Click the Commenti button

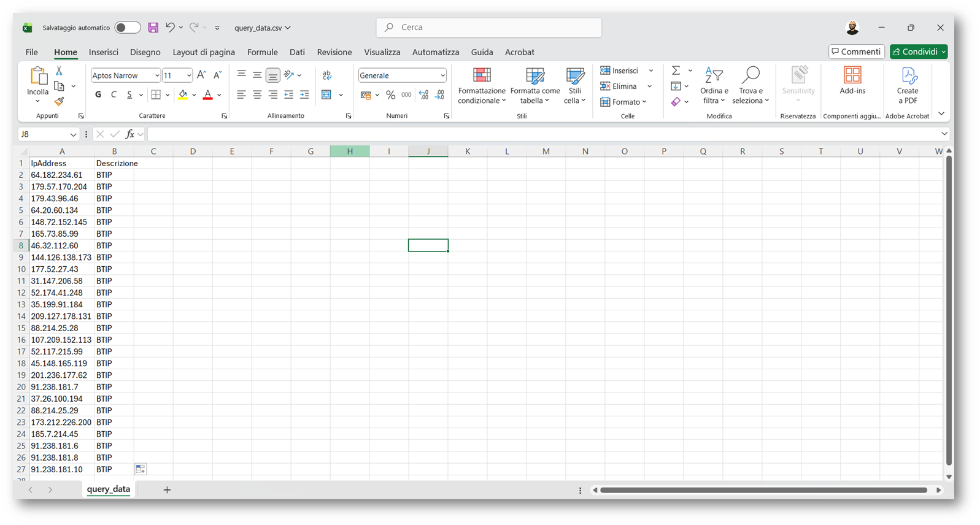856,52
